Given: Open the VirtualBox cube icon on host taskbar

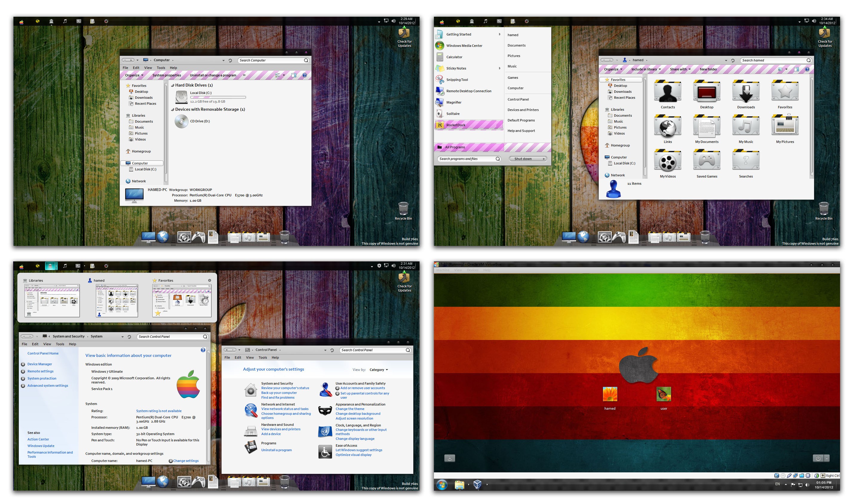Looking at the screenshot, I should [477, 484].
